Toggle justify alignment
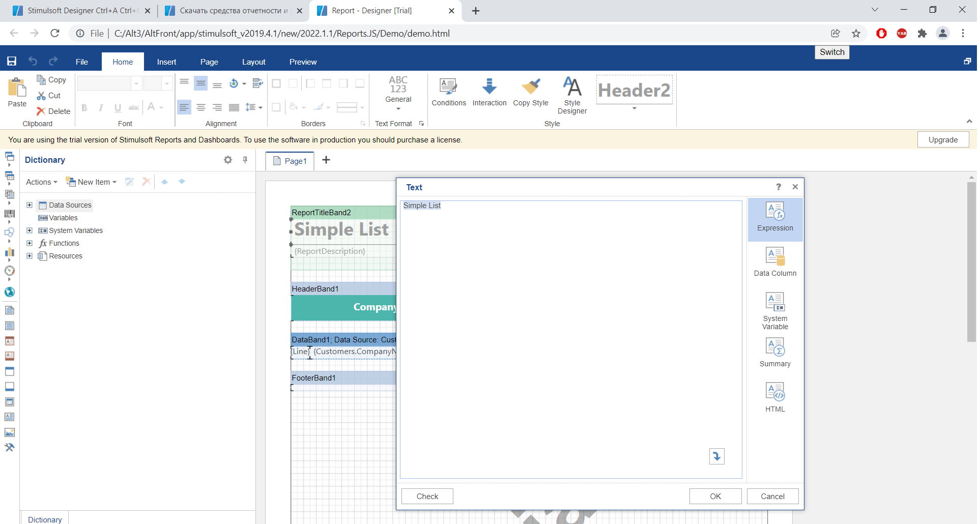Screen dimensions: 980x524 pos(234,107)
